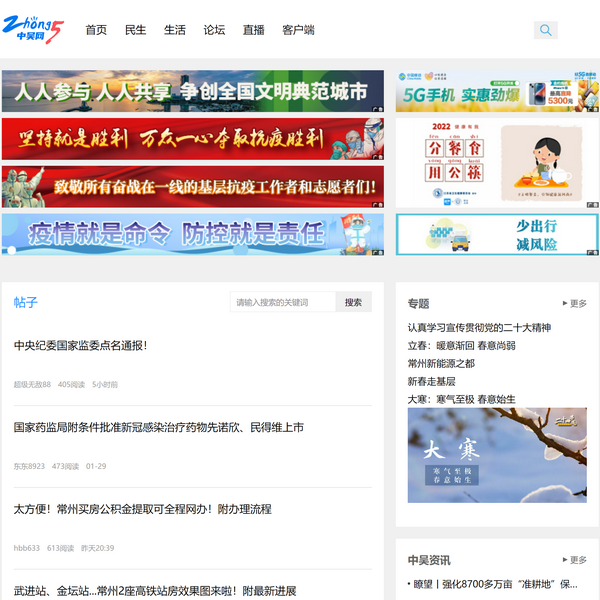The height and width of the screenshot is (600, 600).
Task: Select 论坛 in the navigation bar
Action: tap(214, 30)
